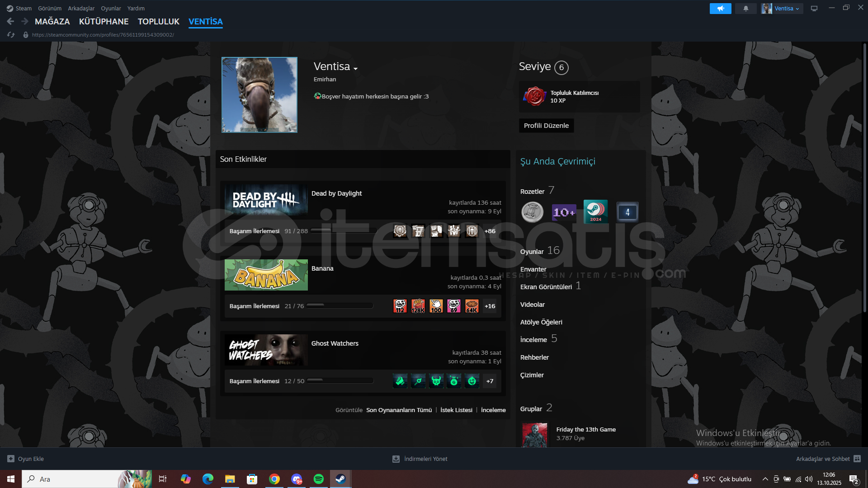The height and width of the screenshot is (488, 868).
Task: Open Spotify from the taskbar
Action: point(319,479)
